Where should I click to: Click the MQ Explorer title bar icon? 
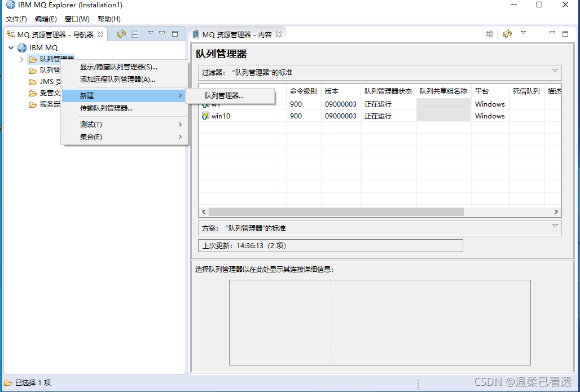(11, 5)
